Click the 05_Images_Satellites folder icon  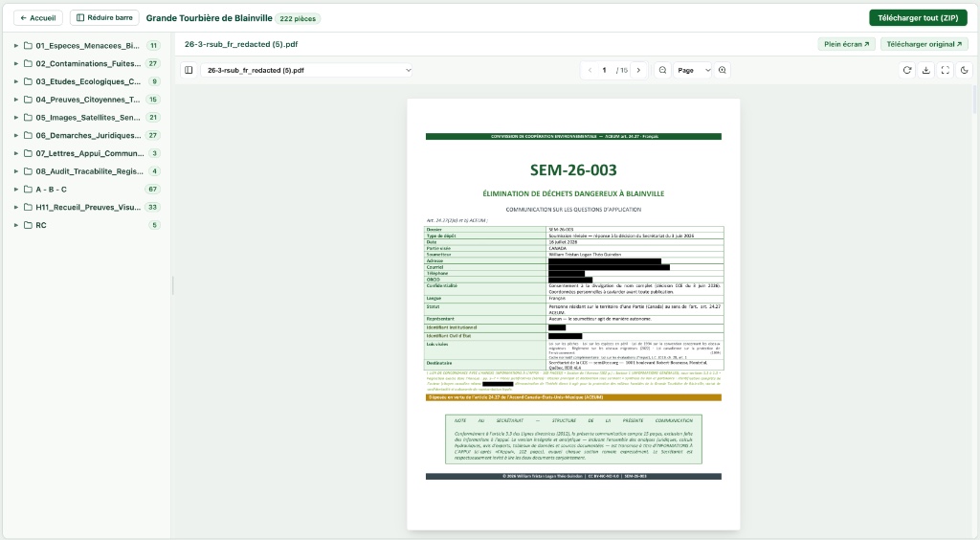point(28,118)
